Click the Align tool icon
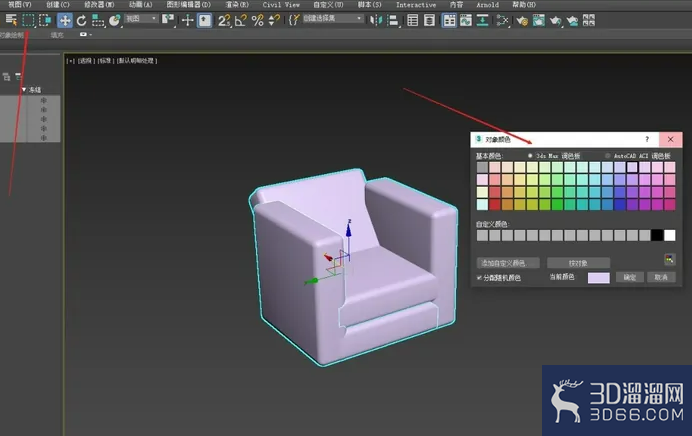 (393, 20)
